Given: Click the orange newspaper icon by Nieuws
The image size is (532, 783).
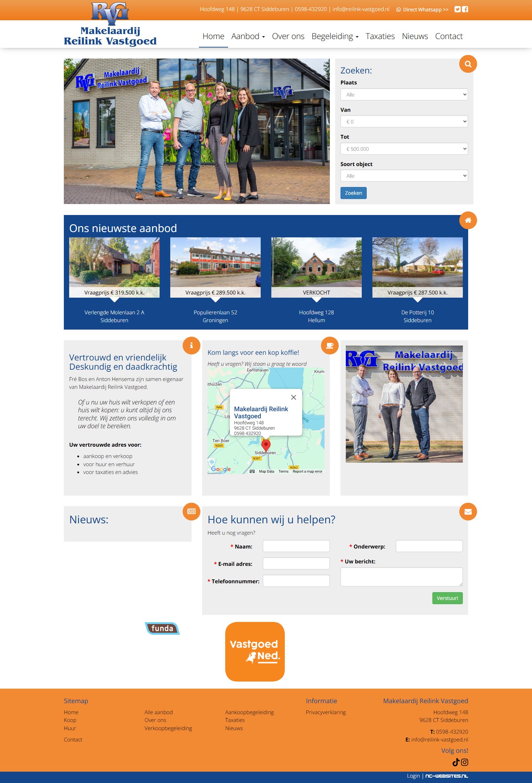Looking at the screenshot, I should click(192, 511).
